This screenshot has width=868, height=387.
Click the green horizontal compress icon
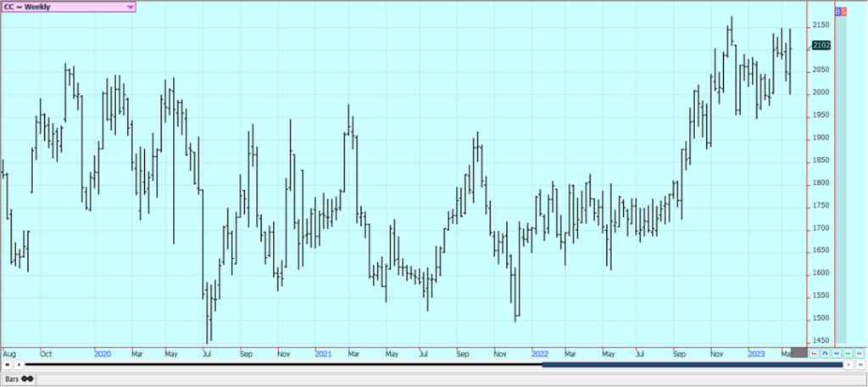pyautogui.click(x=848, y=353)
